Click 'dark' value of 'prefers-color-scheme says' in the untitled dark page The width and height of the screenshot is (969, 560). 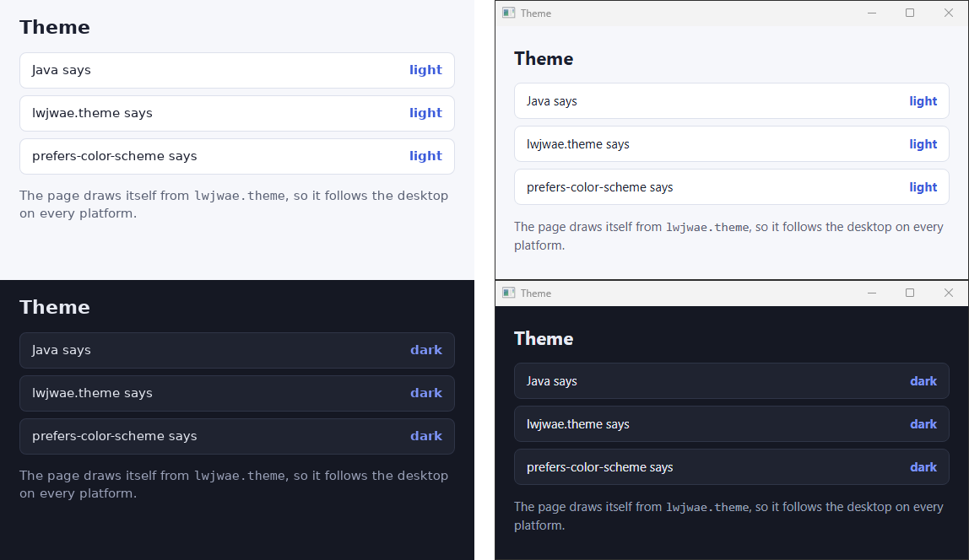[x=426, y=436]
